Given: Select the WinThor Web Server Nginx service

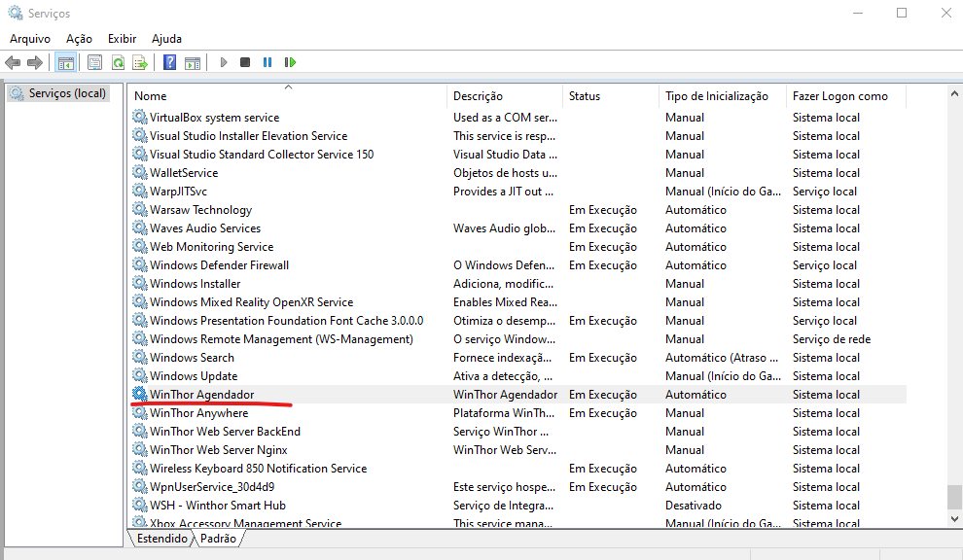Looking at the screenshot, I should click(218, 450).
